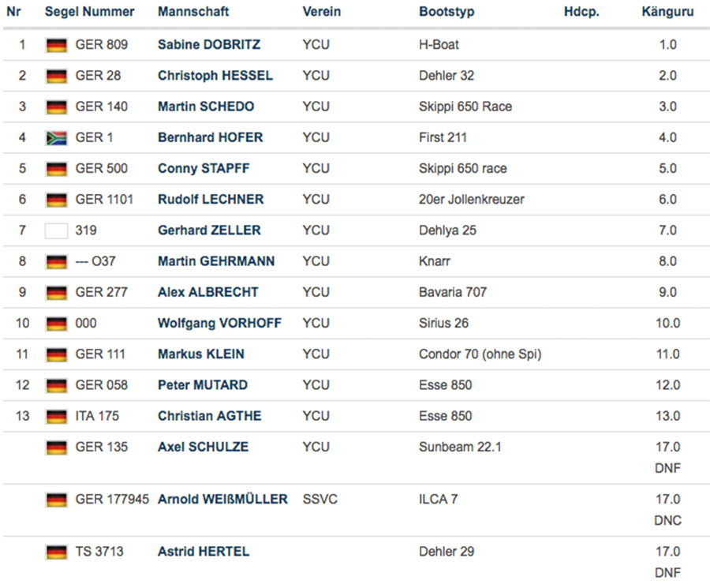Click the Segel Nummer column header
710x588 pixels.
pyautogui.click(x=89, y=12)
